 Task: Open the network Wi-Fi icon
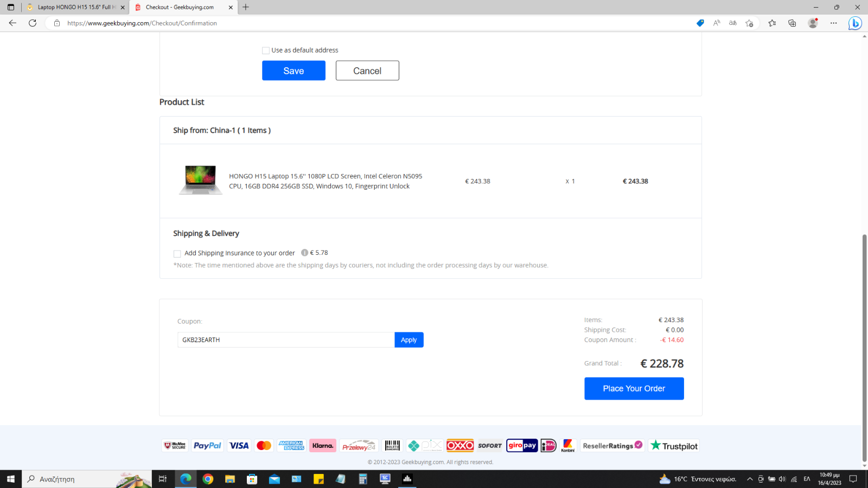[794, 479]
